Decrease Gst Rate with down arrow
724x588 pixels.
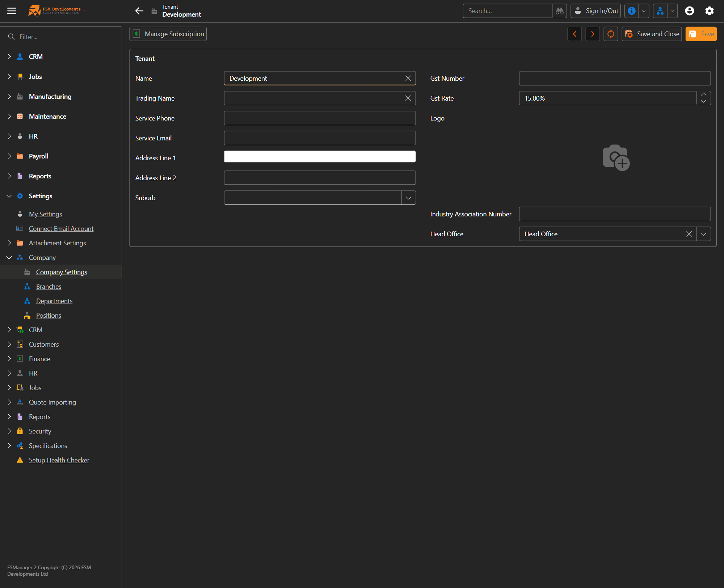click(703, 101)
